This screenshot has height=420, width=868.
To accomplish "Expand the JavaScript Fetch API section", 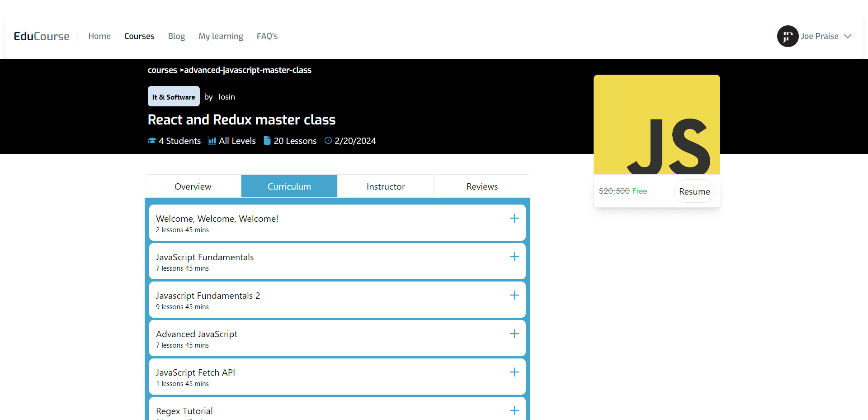I will [514, 372].
